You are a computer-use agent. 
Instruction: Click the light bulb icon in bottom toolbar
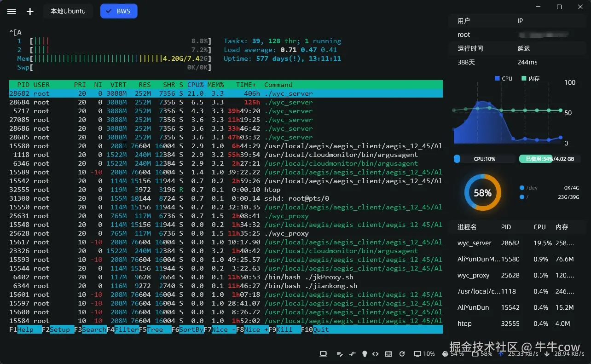coord(365,354)
